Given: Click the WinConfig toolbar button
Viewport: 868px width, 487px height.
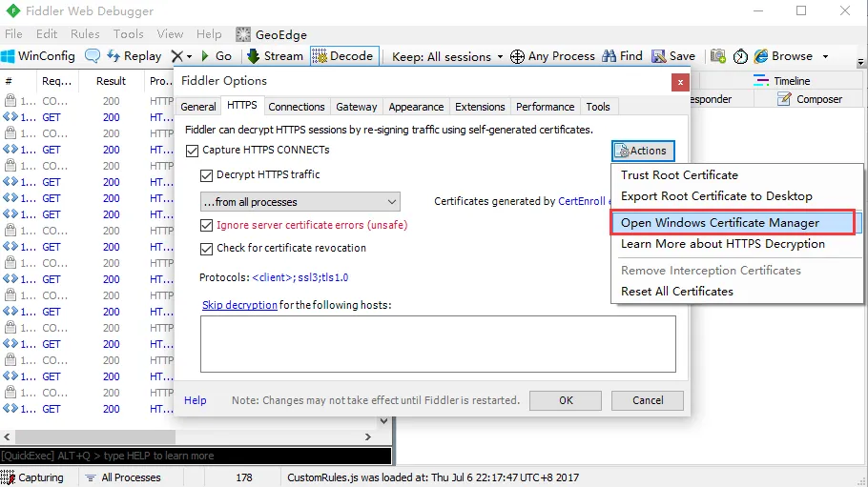Looking at the screenshot, I should [38, 56].
